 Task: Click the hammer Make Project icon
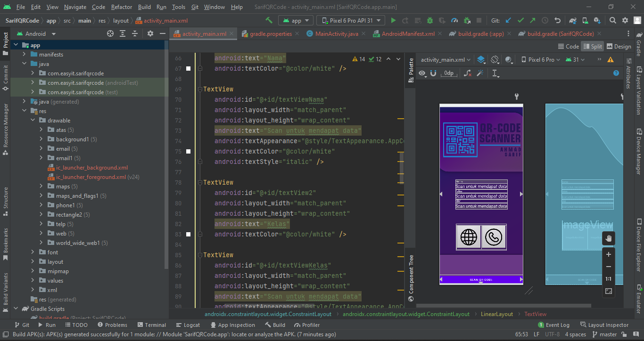tap(269, 21)
